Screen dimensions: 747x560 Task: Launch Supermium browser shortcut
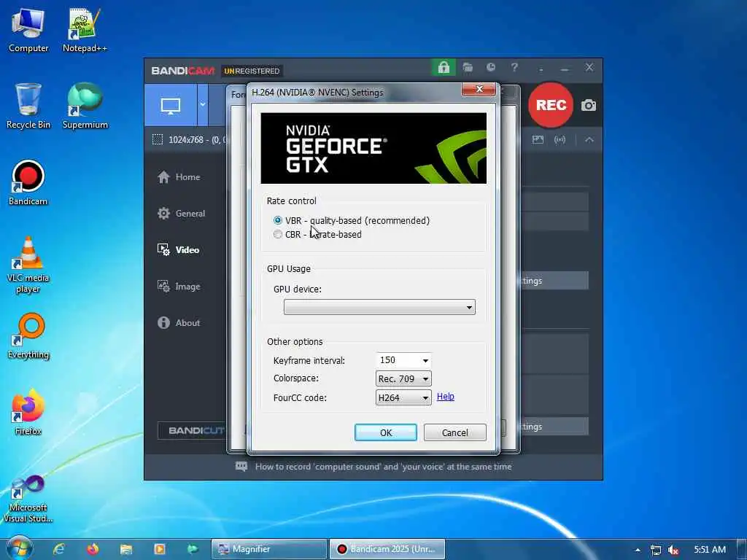click(85, 106)
